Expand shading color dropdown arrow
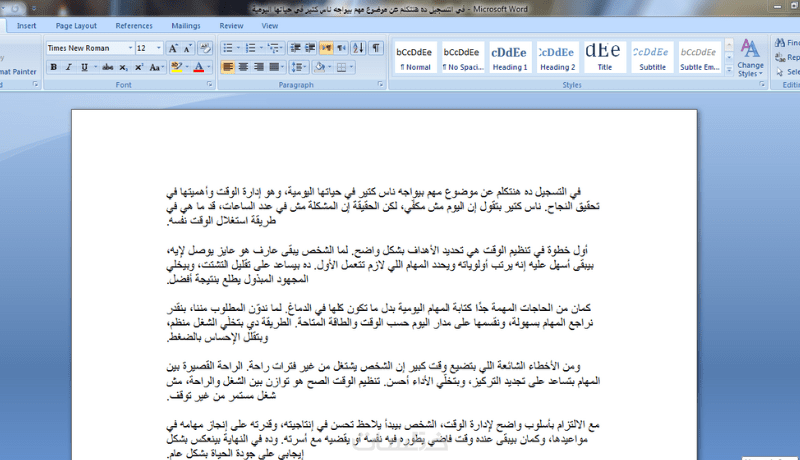This screenshot has height=460, width=800. [x=330, y=67]
